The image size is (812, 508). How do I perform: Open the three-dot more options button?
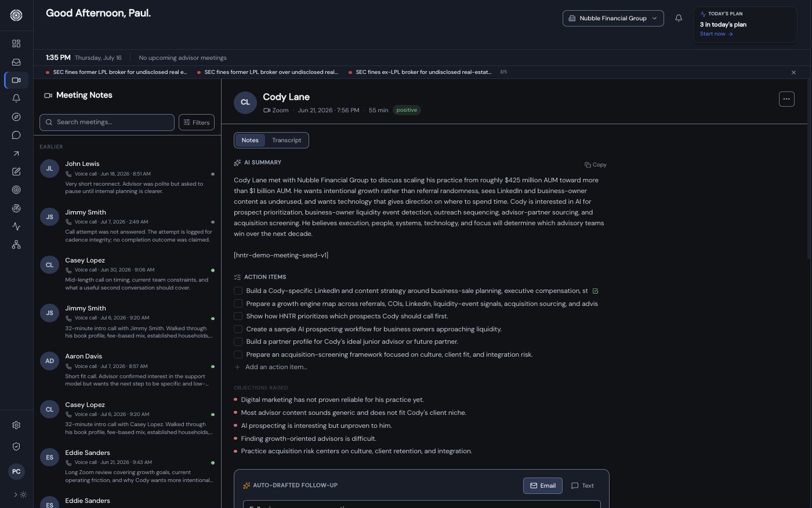pos(787,99)
